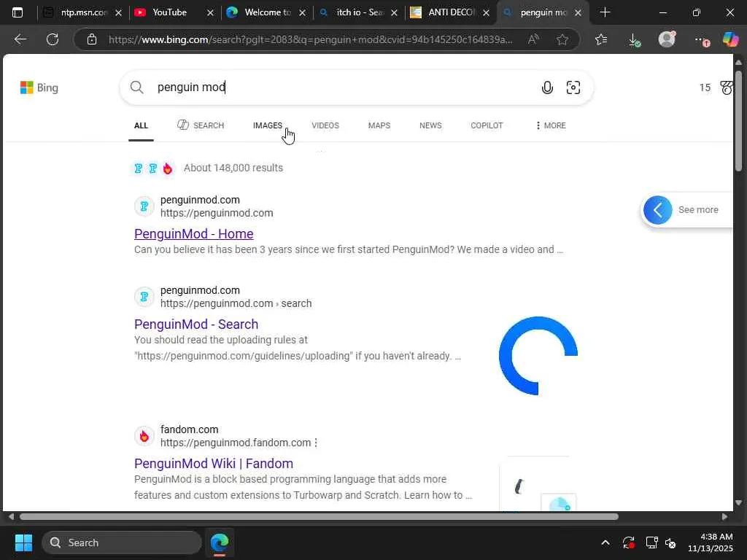Open the IMAGES results tab

(267, 125)
